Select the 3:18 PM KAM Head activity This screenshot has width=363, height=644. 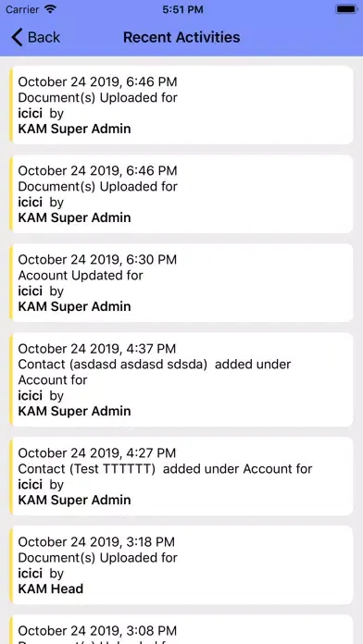[181, 564]
